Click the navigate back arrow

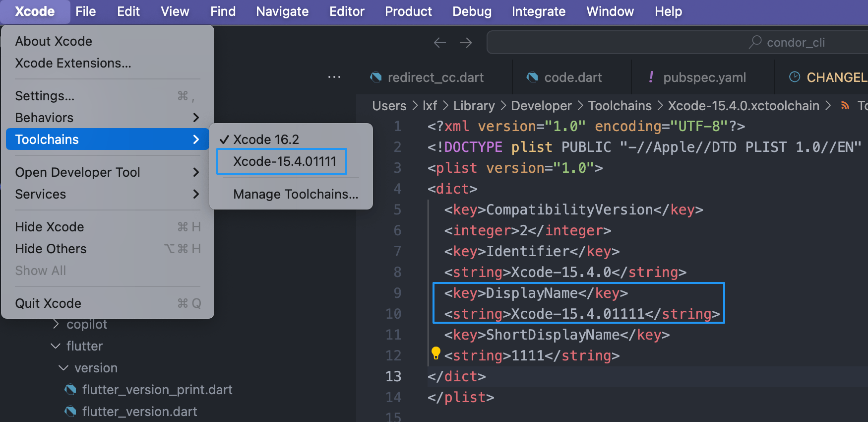pyautogui.click(x=439, y=43)
